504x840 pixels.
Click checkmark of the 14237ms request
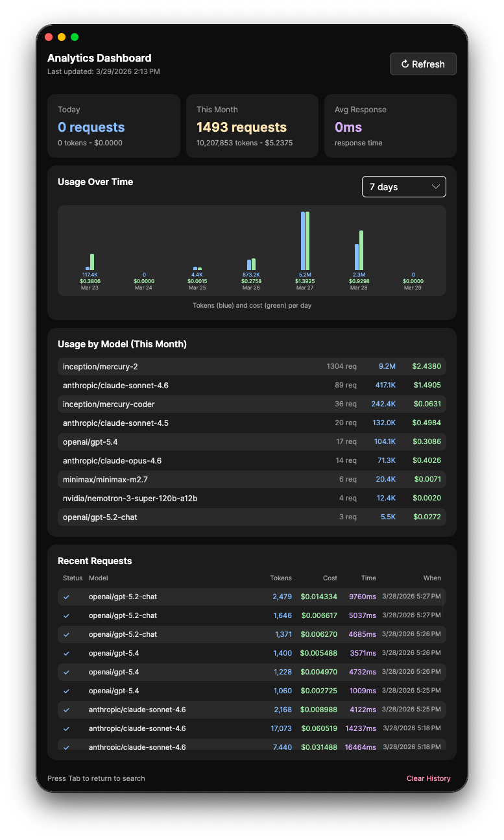pos(66,728)
